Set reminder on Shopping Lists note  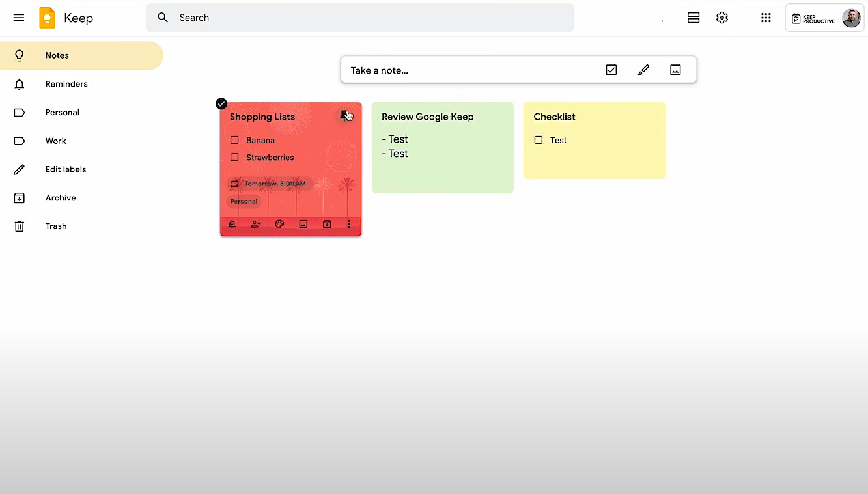coord(232,224)
